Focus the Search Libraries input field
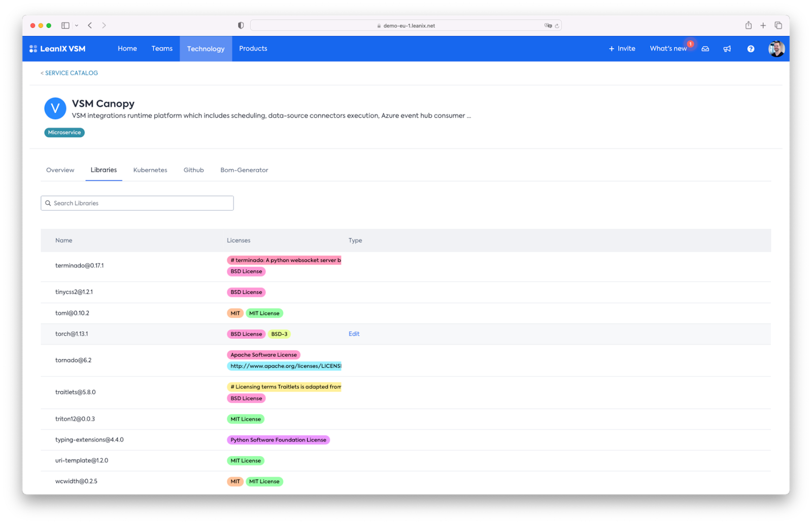 [137, 203]
